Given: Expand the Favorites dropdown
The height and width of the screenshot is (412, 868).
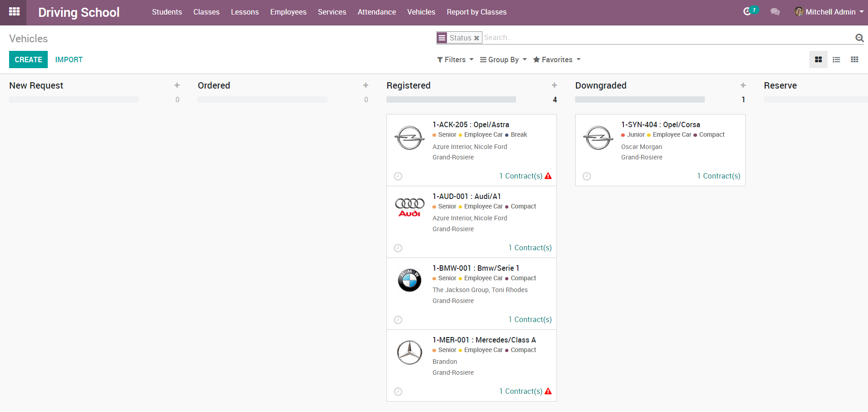Looking at the screenshot, I should (x=557, y=60).
